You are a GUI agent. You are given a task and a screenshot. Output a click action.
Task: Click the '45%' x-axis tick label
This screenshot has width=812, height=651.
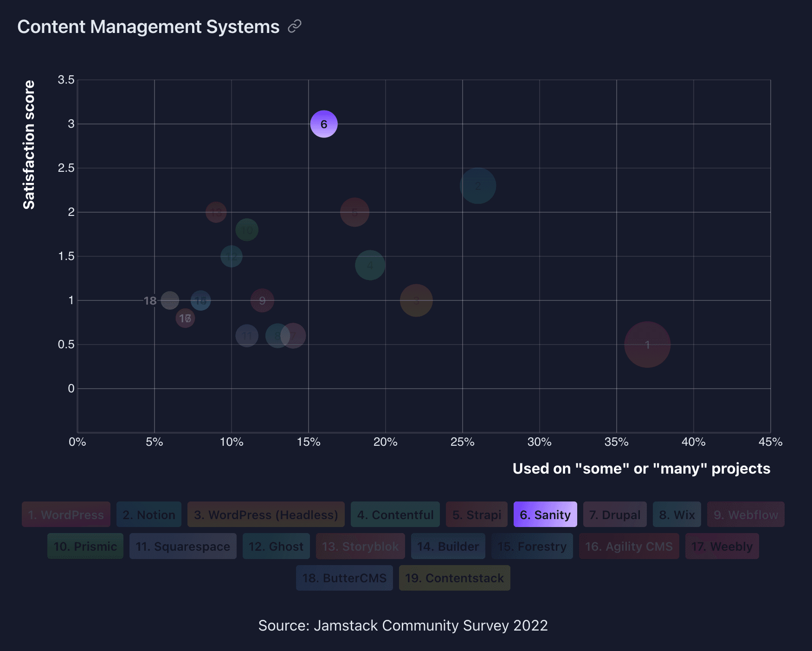click(x=770, y=442)
